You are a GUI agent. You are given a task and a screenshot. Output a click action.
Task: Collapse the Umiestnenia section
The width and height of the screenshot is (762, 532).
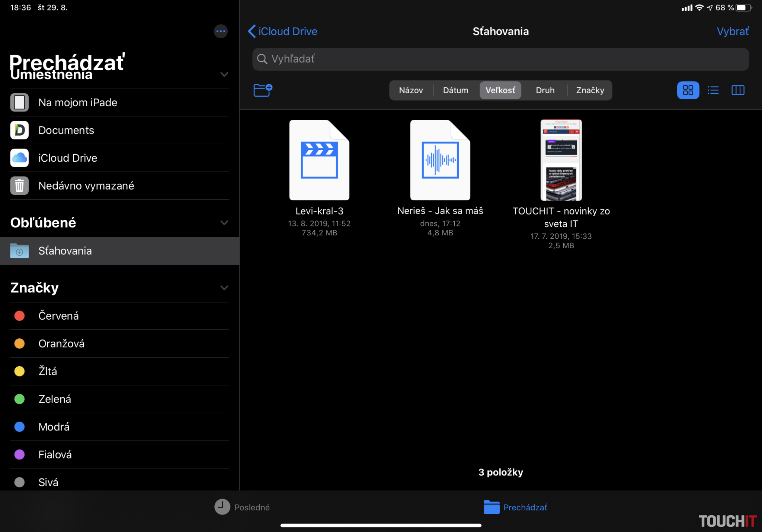click(x=224, y=74)
